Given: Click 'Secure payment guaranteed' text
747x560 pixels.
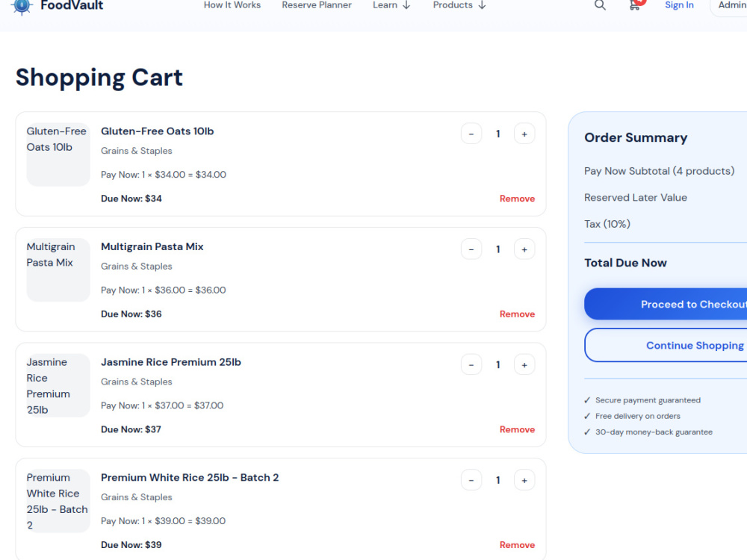Looking at the screenshot, I should (x=648, y=400).
